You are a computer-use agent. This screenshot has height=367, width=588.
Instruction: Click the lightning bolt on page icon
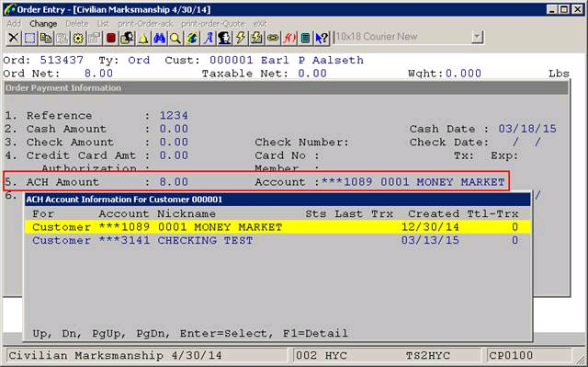coord(257,38)
